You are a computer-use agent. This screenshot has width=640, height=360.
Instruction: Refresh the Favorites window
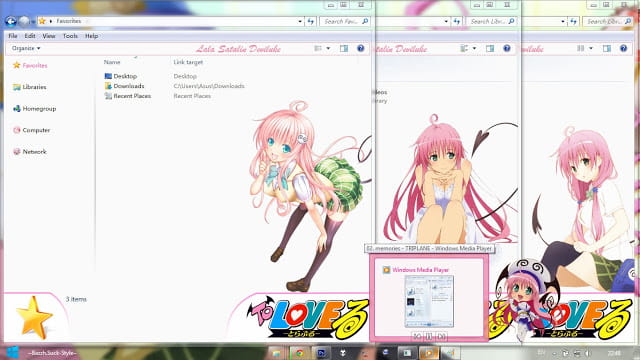click(311, 21)
